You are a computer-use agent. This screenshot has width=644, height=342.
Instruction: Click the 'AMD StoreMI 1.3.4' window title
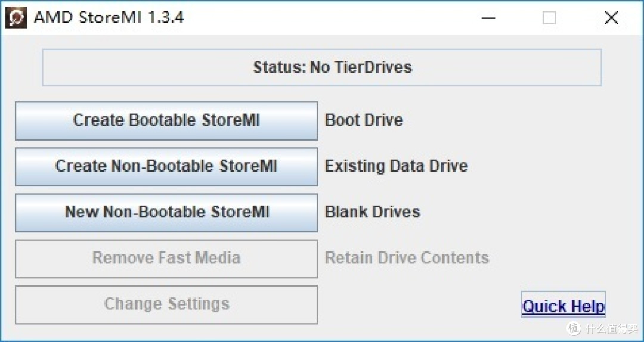109,18
